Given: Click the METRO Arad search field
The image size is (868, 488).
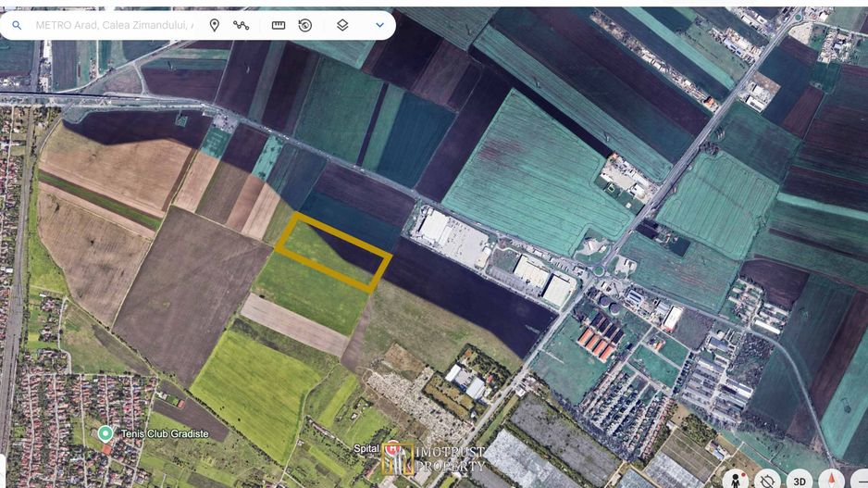Looking at the screenshot, I should (x=115, y=26).
